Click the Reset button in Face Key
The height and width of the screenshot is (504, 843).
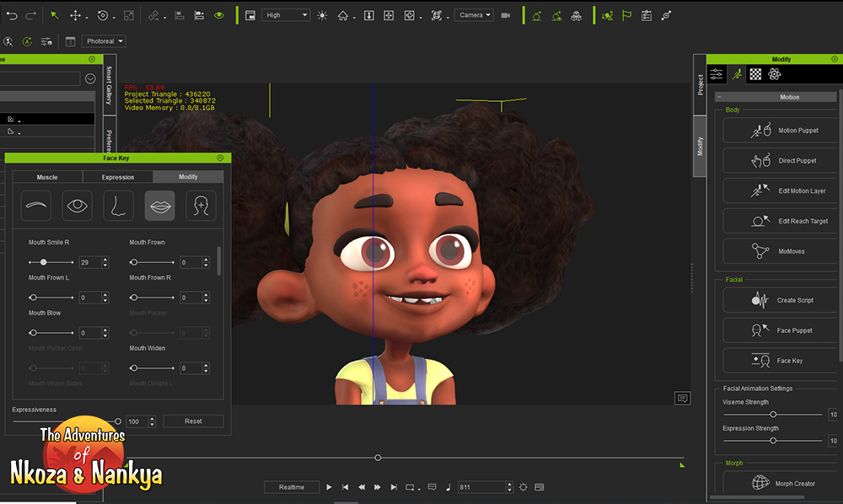pyautogui.click(x=193, y=421)
